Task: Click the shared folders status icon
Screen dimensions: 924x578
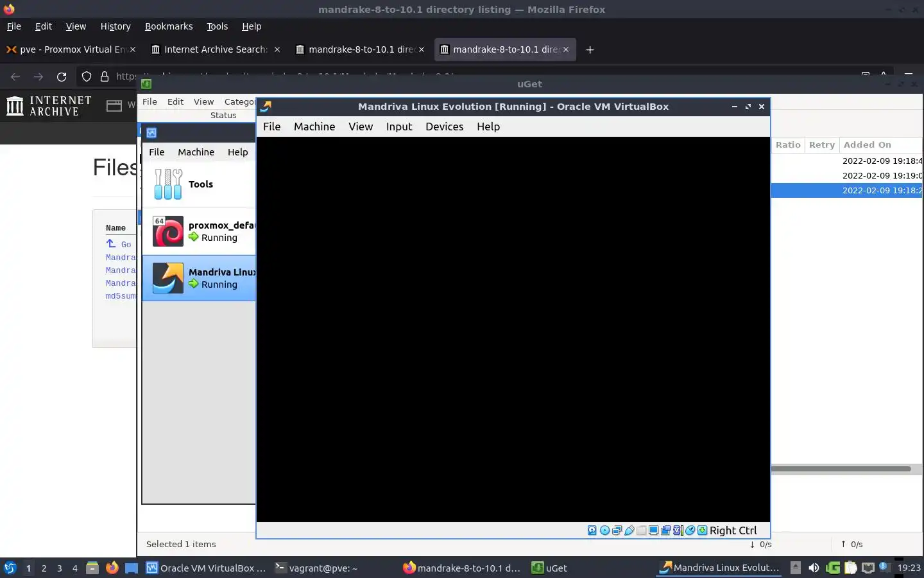Action: 641,530
